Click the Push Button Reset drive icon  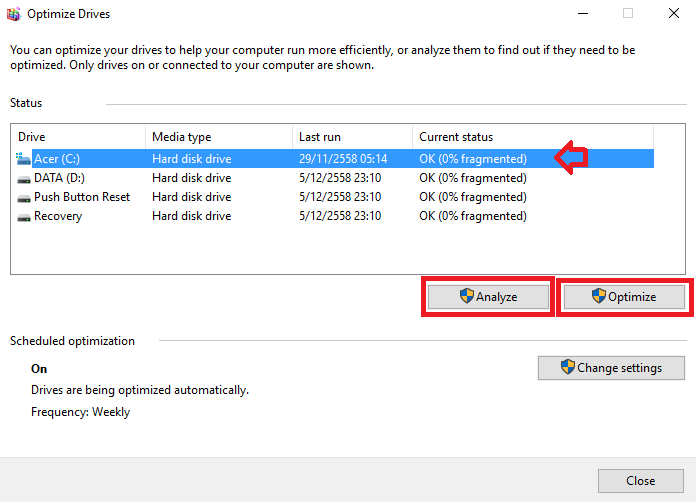pos(24,198)
